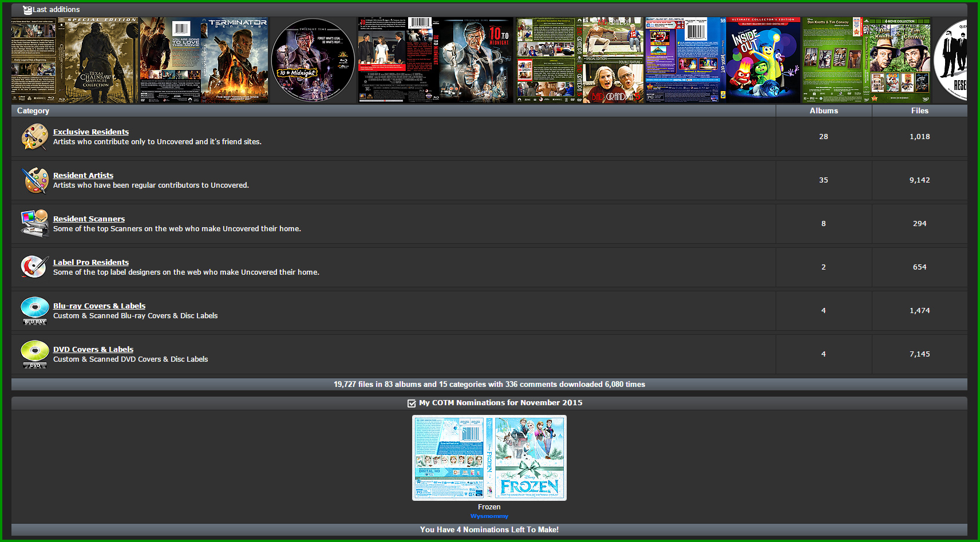Open Blu-ray Covers & Labels category
Viewport: 980px width, 542px height.
coord(99,306)
